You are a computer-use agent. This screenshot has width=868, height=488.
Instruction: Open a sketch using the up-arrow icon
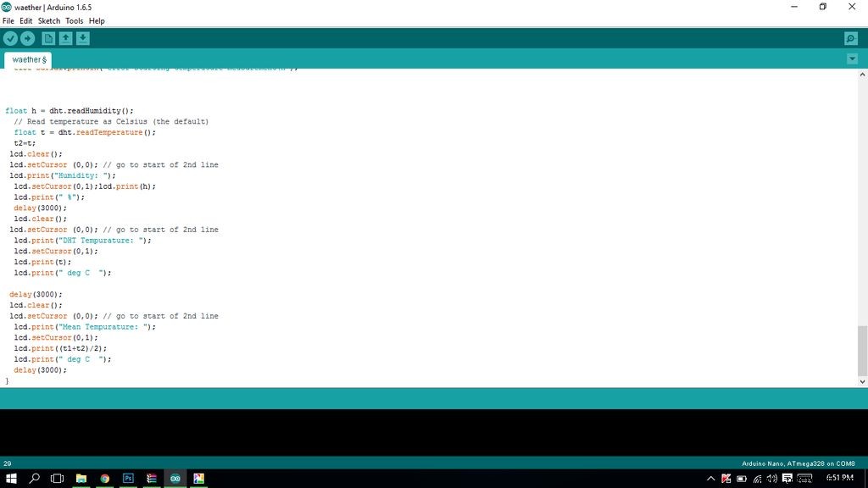click(x=65, y=38)
